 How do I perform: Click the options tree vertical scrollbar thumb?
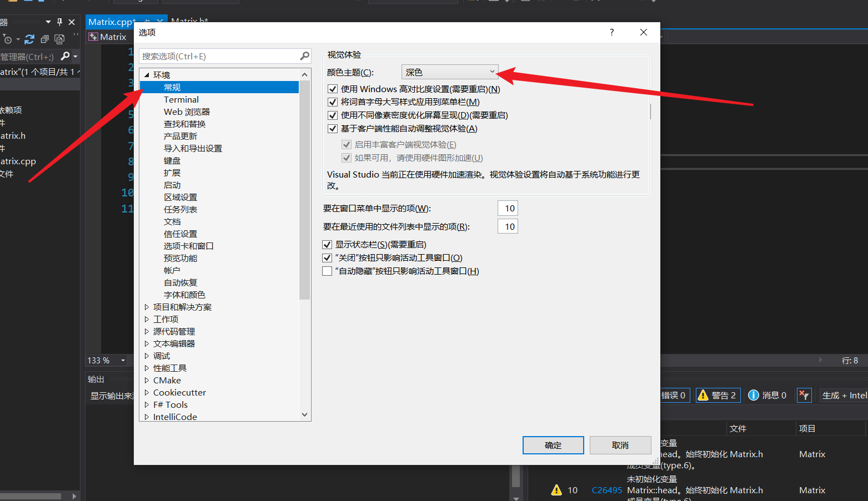pyautogui.click(x=304, y=190)
